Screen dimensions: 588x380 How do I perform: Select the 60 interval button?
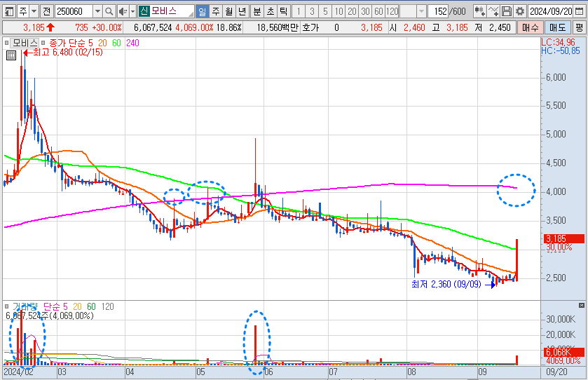(378, 12)
